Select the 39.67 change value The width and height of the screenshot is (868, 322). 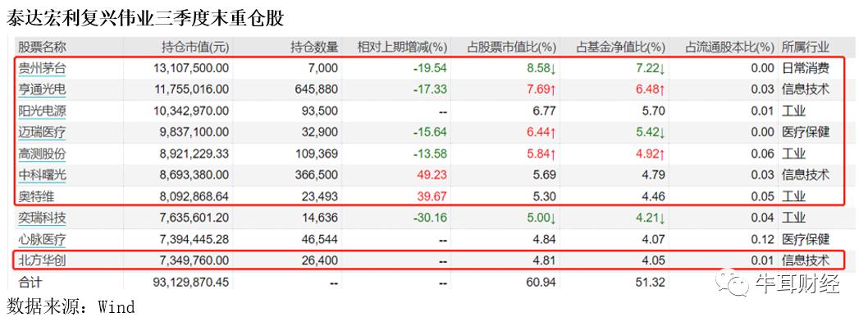tap(432, 196)
